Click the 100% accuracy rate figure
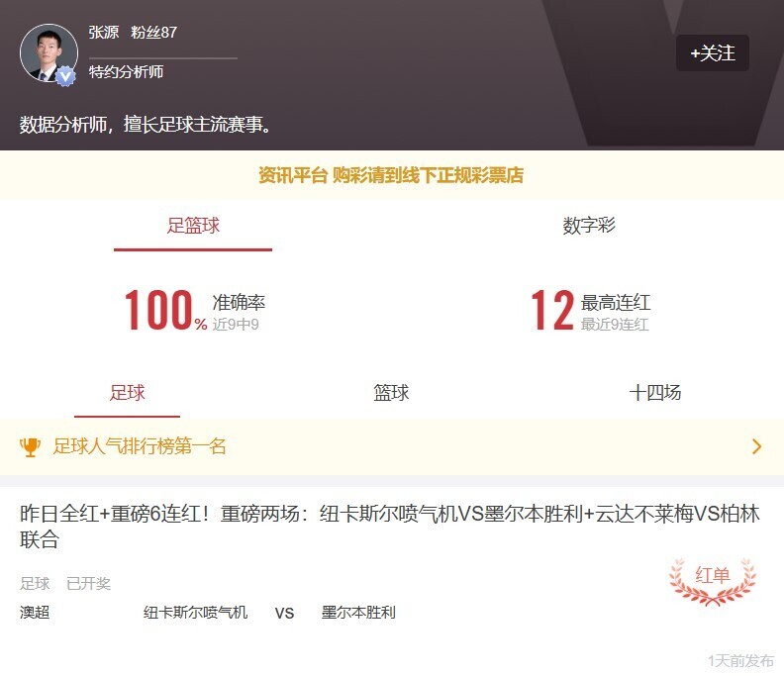 [x=165, y=310]
